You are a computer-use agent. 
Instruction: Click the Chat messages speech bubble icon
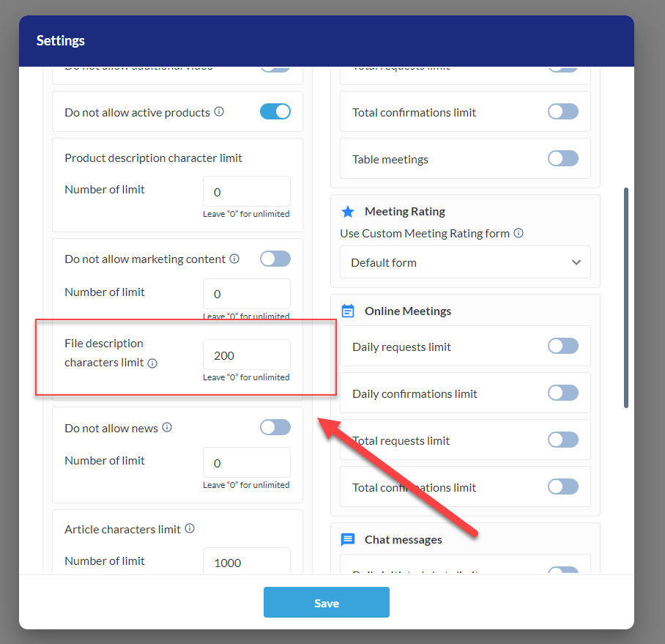[x=348, y=540]
